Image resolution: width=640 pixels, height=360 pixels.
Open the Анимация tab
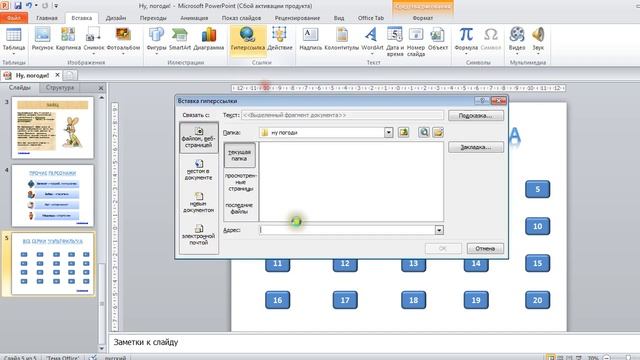[x=194, y=18]
